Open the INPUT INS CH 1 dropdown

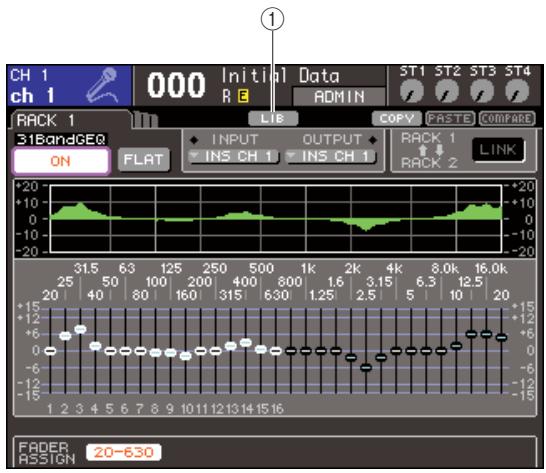pyautogui.click(x=233, y=156)
